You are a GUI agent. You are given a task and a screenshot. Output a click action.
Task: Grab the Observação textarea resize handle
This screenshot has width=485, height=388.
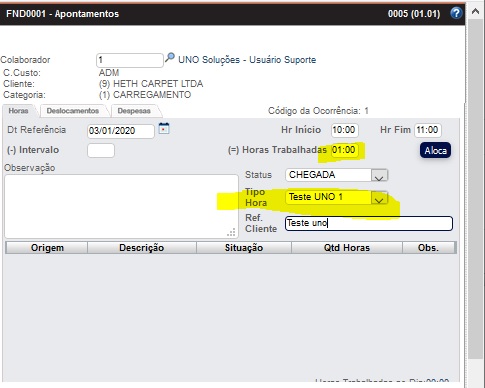tap(231, 232)
